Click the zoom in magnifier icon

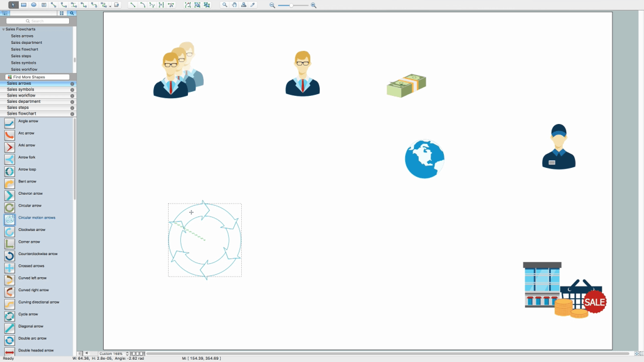pyautogui.click(x=313, y=5)
